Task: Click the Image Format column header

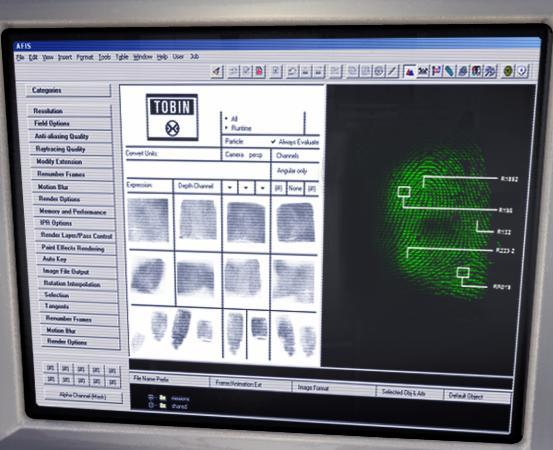Action: pyautogui.click(x=334, y=388)
